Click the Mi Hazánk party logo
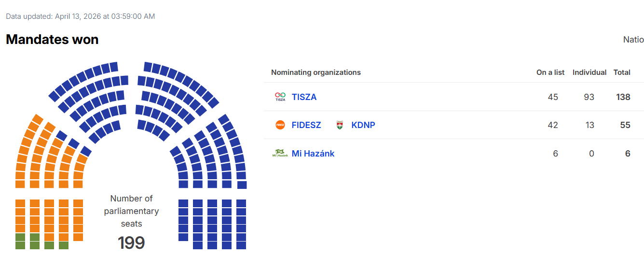This screenshot has height=271, width=644. pos(280,154)
